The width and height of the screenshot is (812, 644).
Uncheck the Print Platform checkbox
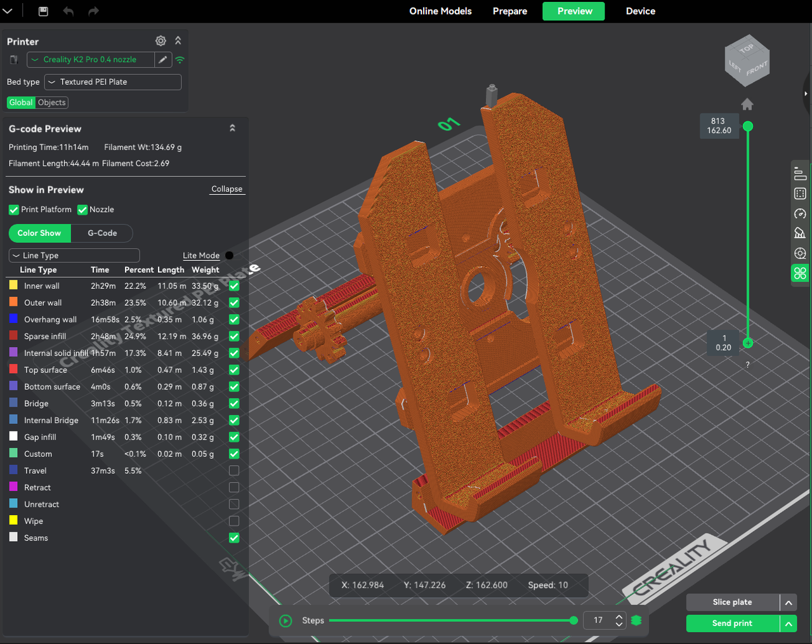coord(14,210)
